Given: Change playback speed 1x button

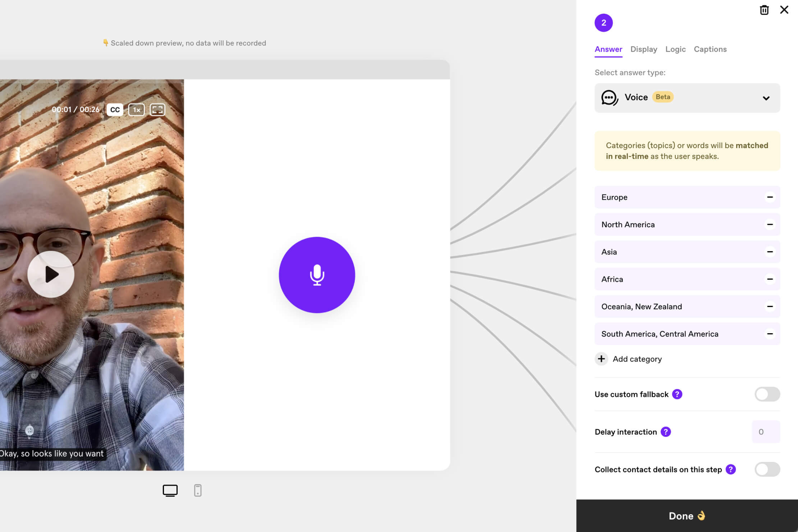Looking at the screenshot, I should click(136, 110).
